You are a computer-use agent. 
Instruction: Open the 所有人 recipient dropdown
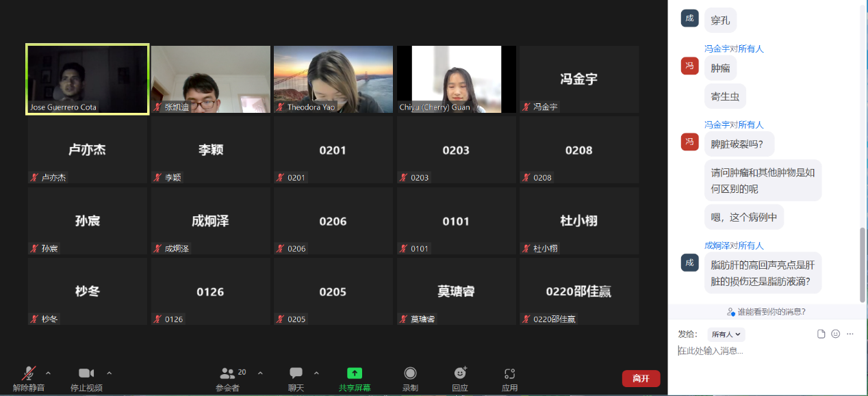pos(726,334)
